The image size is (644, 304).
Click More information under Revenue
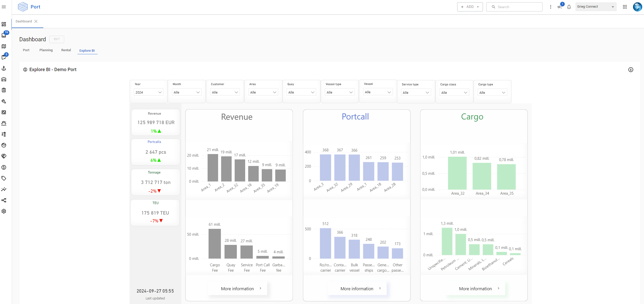pyautogui.click(x=237, y=289)
